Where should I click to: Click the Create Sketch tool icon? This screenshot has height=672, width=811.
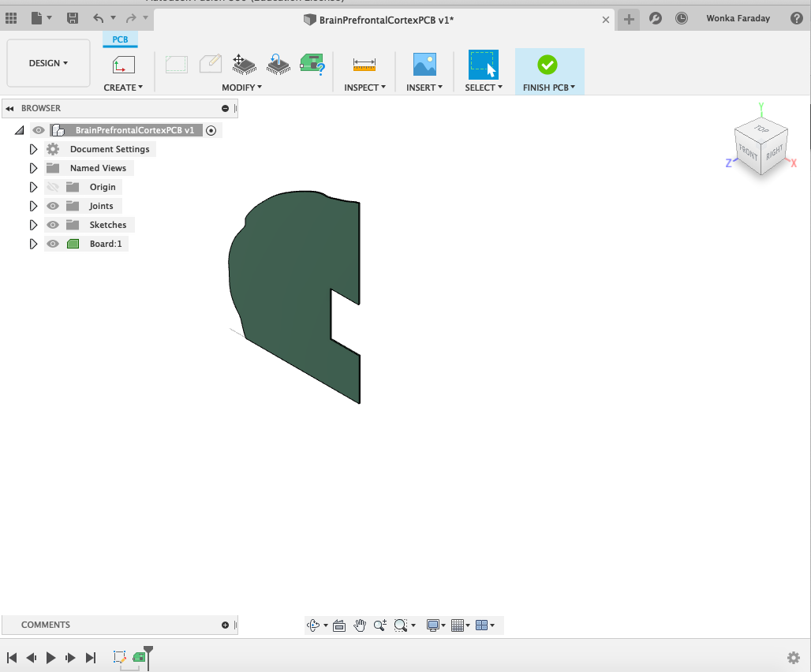pos(123,65)
